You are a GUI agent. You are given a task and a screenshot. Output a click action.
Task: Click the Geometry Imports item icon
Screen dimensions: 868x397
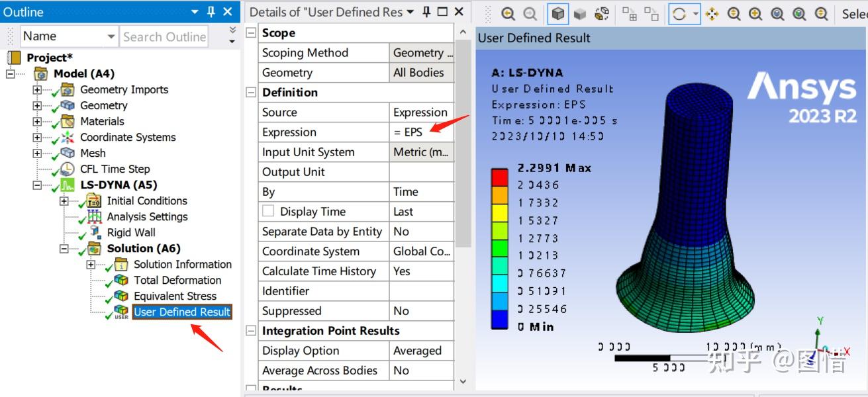(x=68, y=89)
